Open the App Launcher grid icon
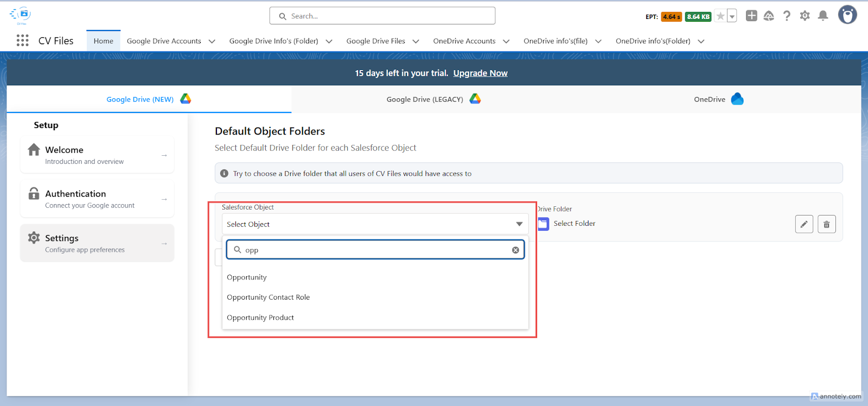The width and height of the screenshot is (868, 406). tap(22, 41)
